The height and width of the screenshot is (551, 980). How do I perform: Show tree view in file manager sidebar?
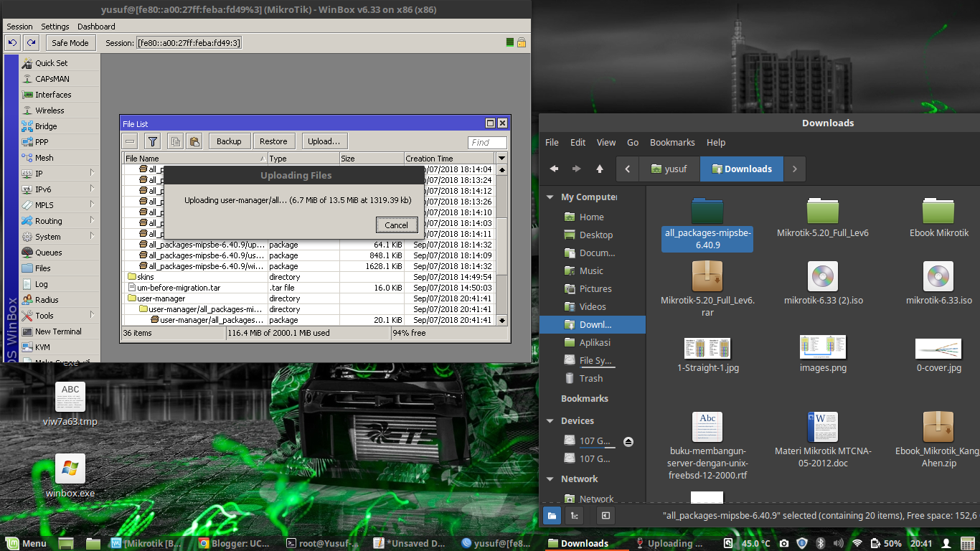(x=574, y=515)
